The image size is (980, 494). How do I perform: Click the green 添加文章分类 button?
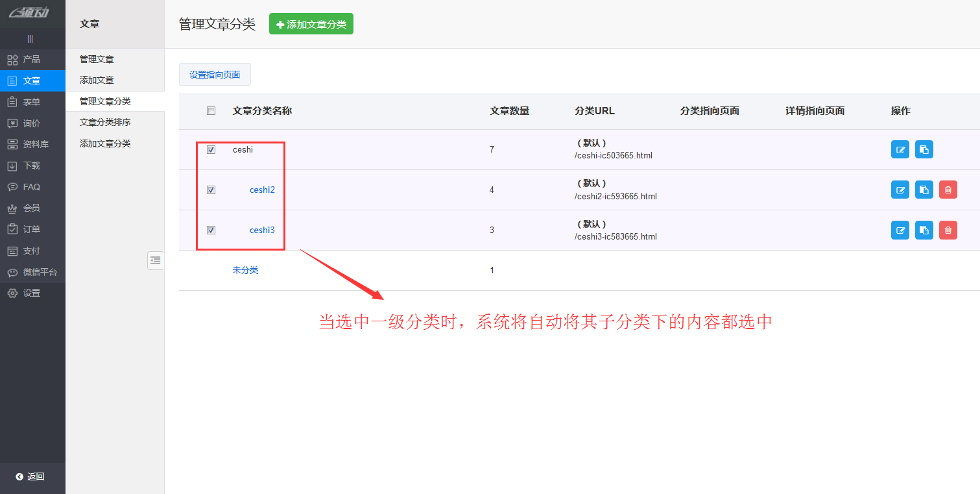(x=311, y=24)
